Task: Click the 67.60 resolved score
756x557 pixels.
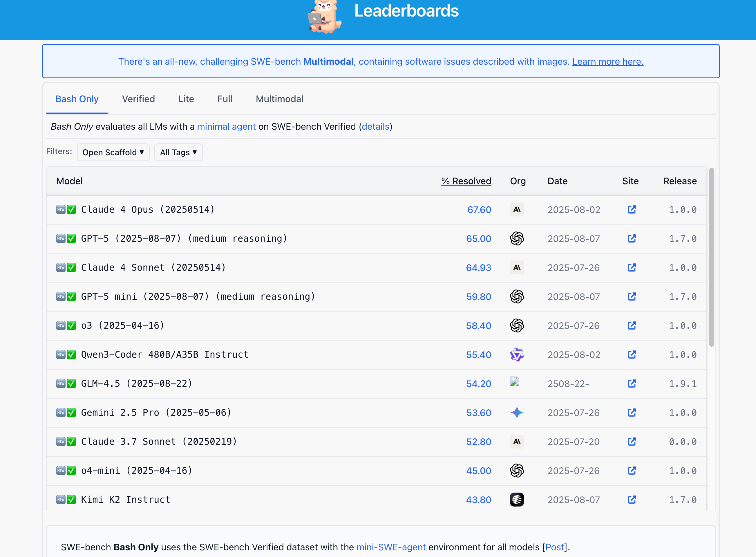Action: tap(479, 210)
